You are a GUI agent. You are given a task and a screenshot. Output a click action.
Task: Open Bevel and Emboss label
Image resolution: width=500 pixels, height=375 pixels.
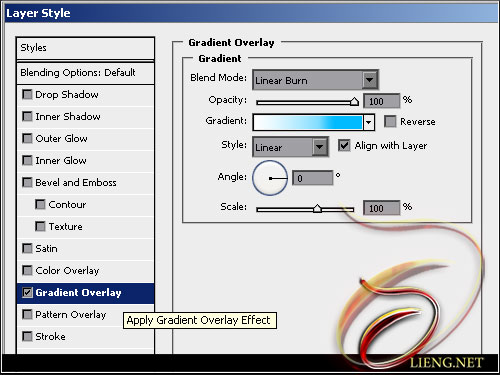[76, 183]
